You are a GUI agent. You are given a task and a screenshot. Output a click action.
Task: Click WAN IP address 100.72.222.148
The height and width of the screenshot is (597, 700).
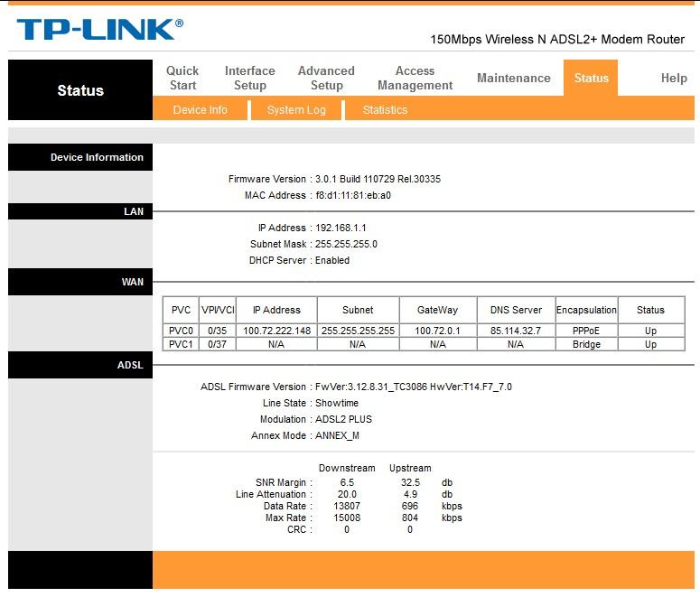[276, 331]
